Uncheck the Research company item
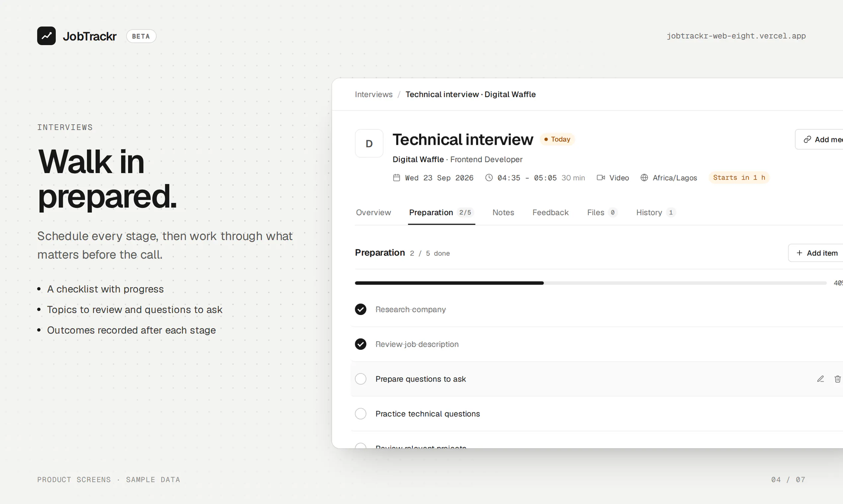843x504 pixels. coord(361,309)
